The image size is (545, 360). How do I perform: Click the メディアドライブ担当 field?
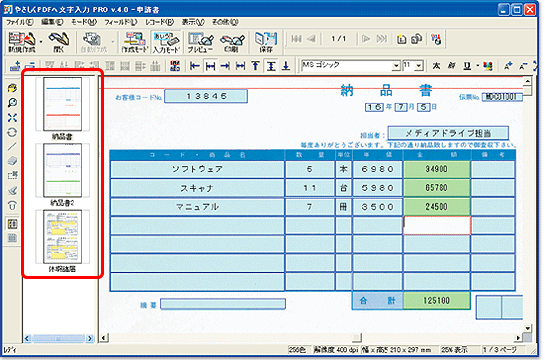(448, 133)
